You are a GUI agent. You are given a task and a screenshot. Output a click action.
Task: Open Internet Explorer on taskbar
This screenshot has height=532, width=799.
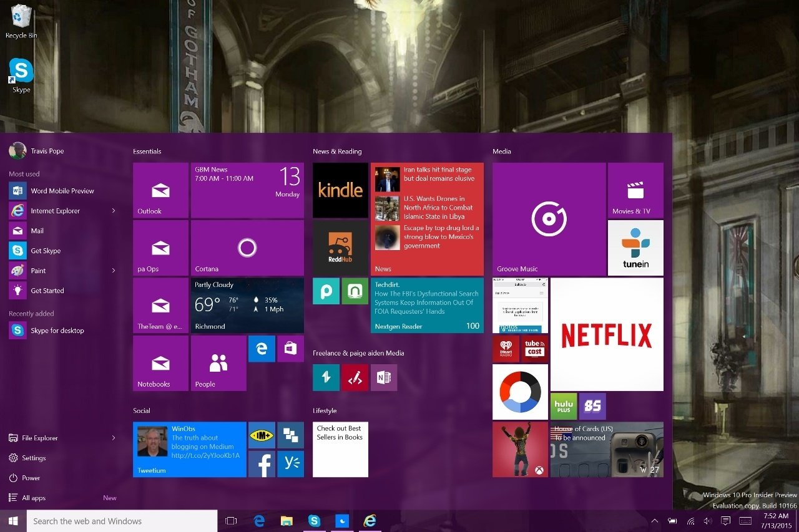370,521
